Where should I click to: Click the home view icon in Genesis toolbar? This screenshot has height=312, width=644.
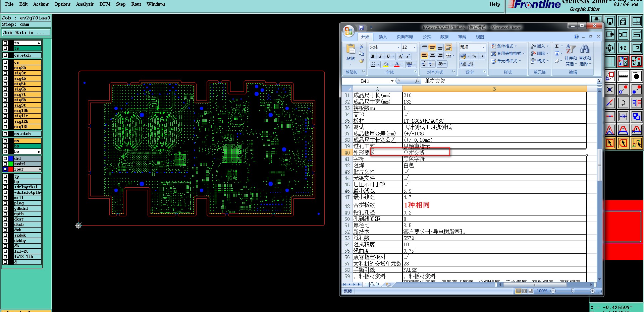point(623,21)
